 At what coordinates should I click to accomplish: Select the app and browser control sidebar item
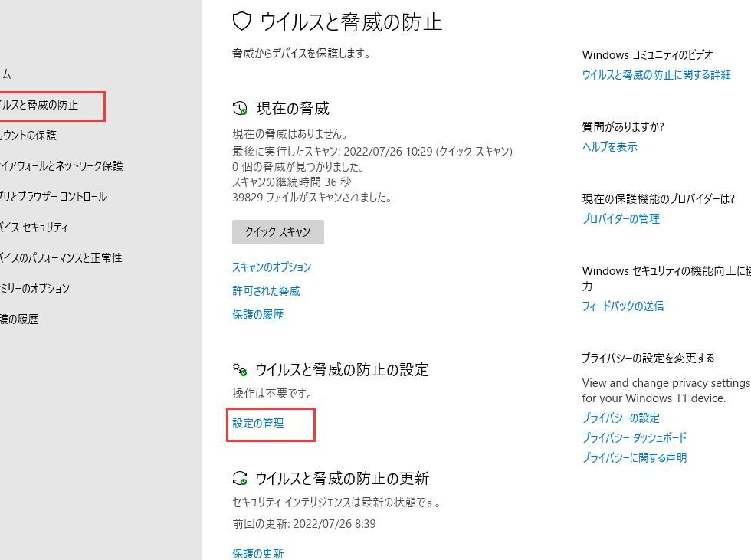pyautogui.click(x=53, y=197)
